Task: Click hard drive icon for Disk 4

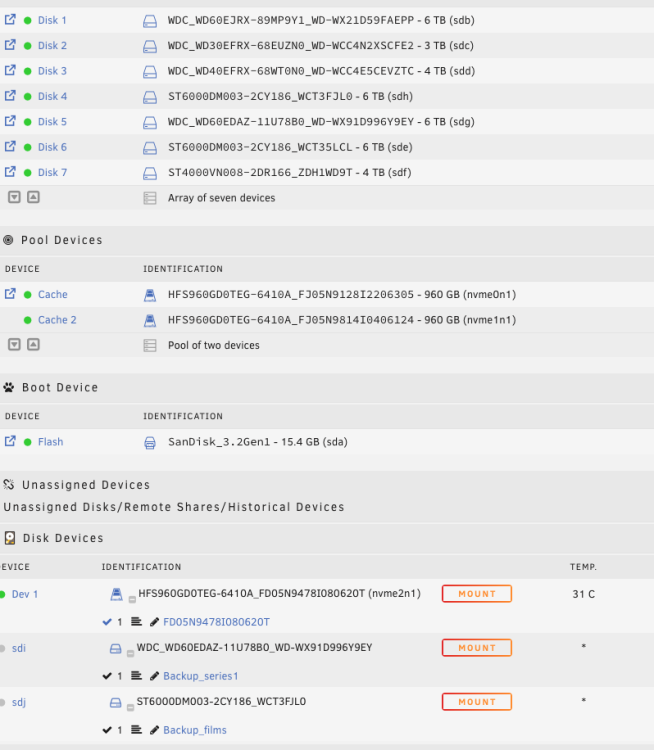Action: pyautogui.click(x=150, y=97)
